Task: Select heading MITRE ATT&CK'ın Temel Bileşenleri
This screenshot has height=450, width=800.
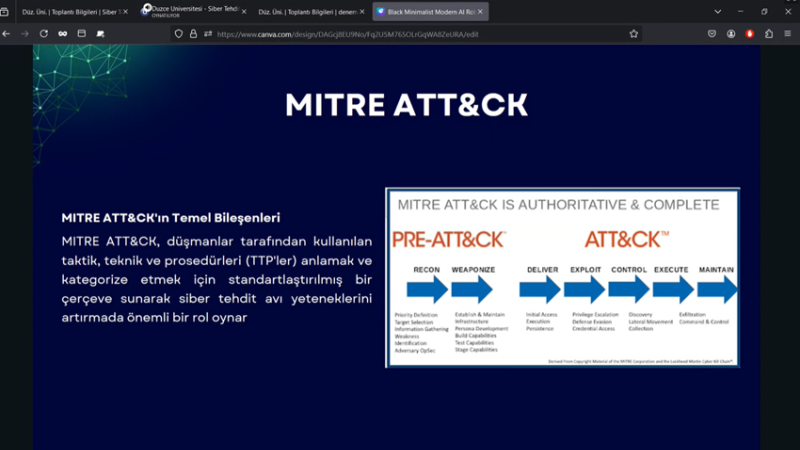Action: (171, 218)
